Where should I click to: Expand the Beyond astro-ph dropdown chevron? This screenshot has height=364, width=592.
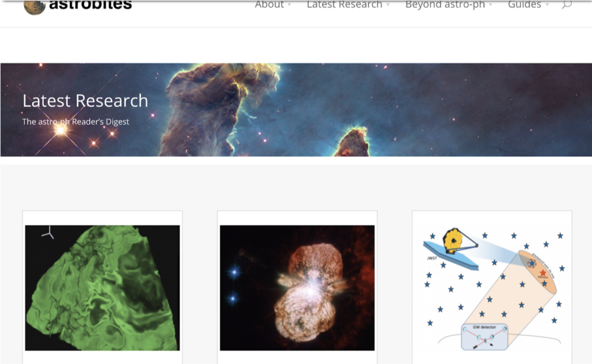[490, 5]
